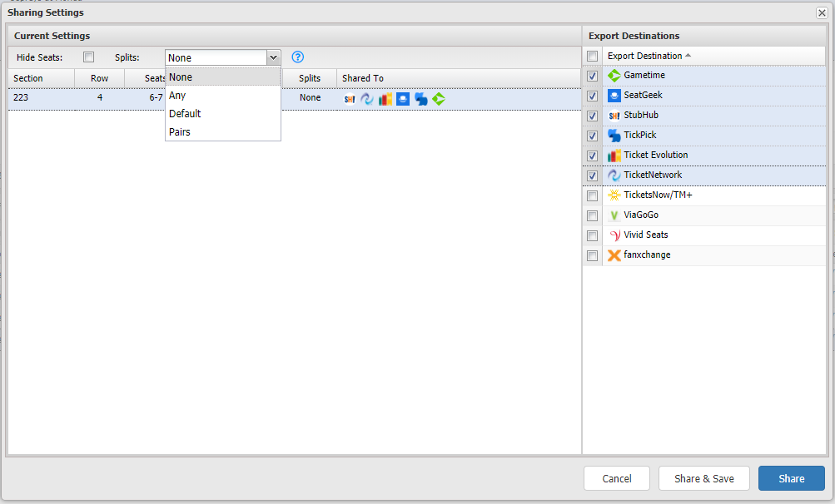Click the ViaGoGo logo icon
The width and height of the screenshot is (835, 504).
614,215
